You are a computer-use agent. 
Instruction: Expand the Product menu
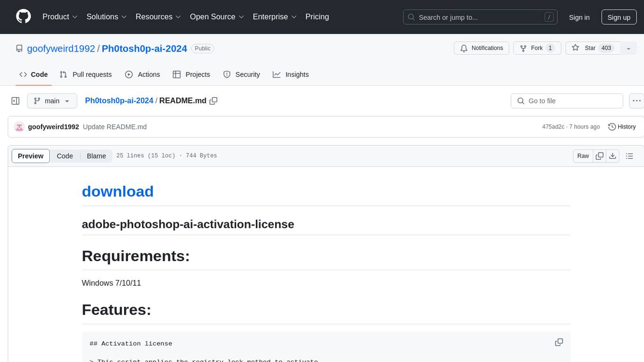pyautogui.click(x=60, y=17)
